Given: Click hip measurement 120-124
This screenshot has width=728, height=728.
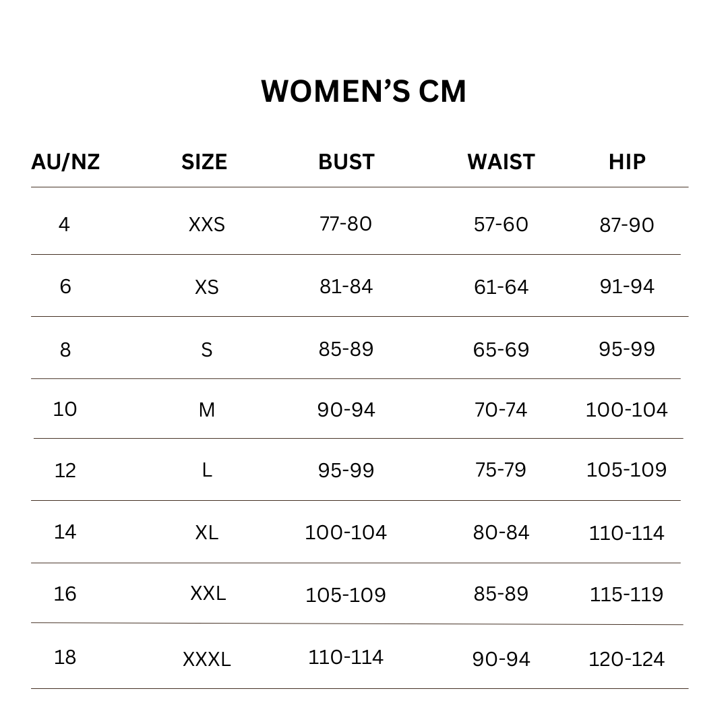Looking at the screenshot, I should coord(627,659).
